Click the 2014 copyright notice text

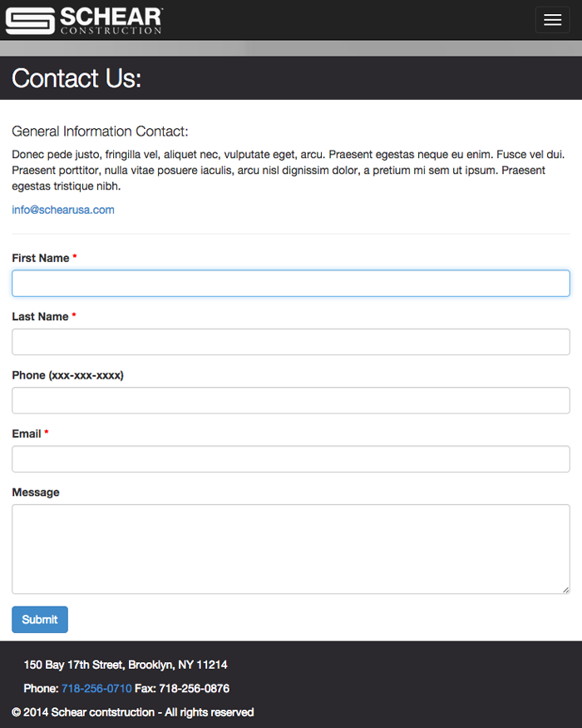(133, 712)
